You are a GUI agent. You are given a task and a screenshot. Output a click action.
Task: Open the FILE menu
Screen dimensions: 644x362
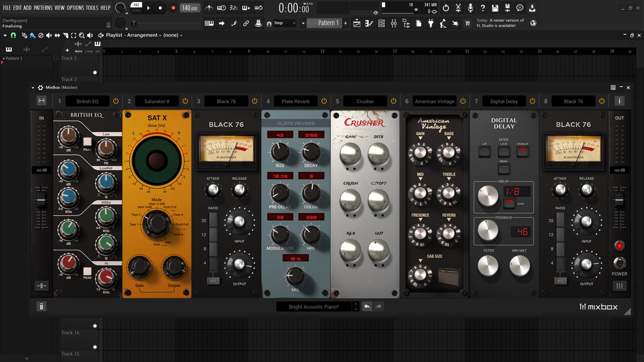point(7,8)
